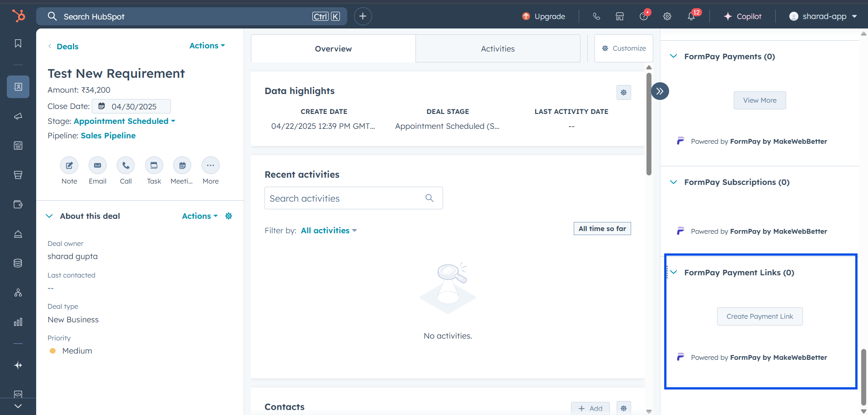868x415 pixels.
Task: Collapse the right sidebar with double-arrow button
Action: (x=660, y=91)
